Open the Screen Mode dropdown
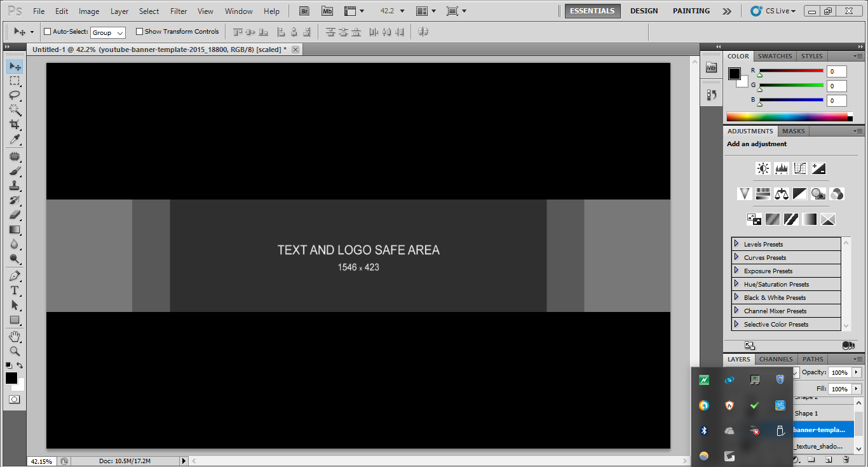 point(457,11)
